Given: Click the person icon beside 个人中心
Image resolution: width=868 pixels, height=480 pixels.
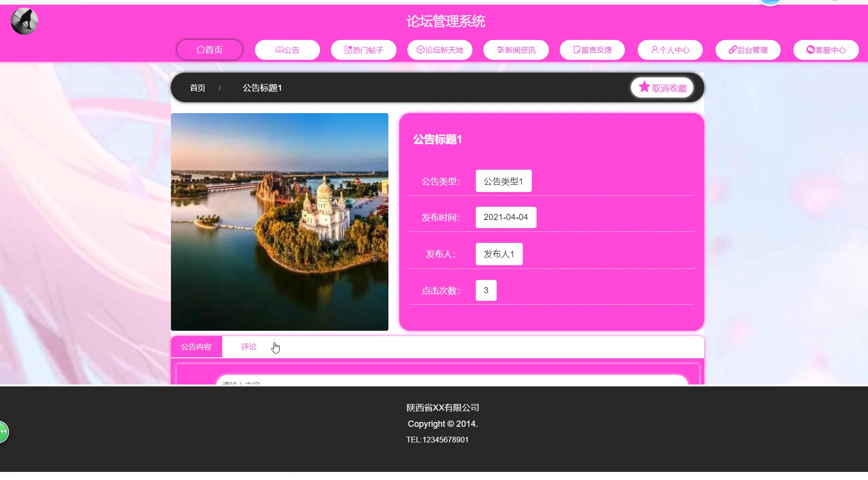Looking at the screenshot, I should pos(655,50).
